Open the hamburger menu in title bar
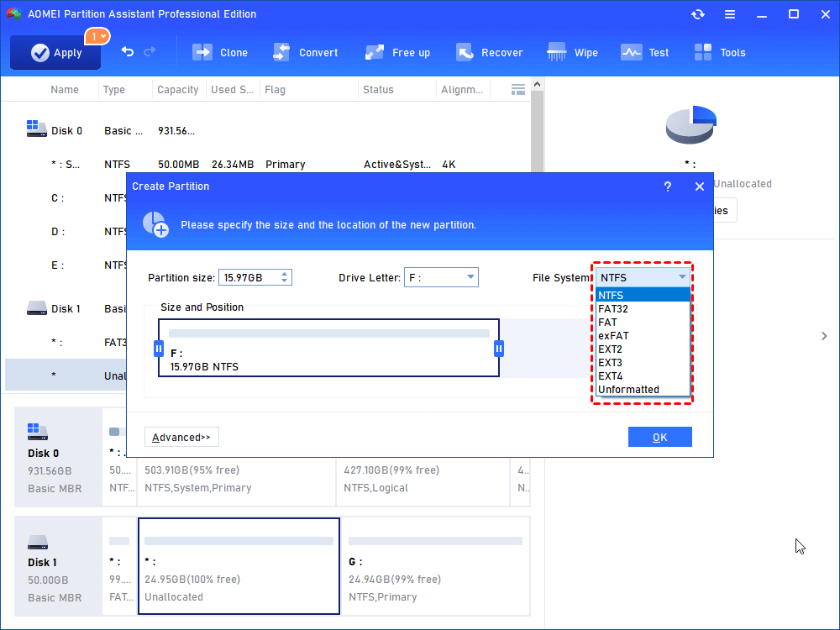840x630 pixels. [730, 14]
